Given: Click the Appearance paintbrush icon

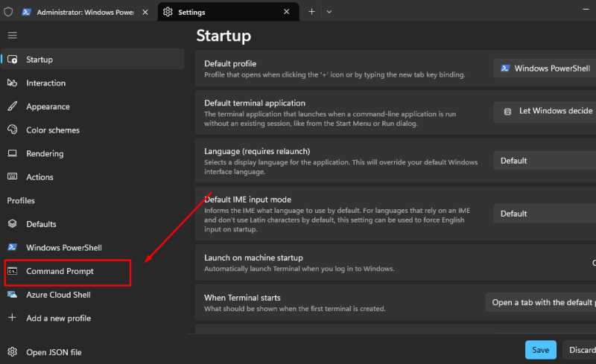Looking at the screenshot, I should [12, 106].
